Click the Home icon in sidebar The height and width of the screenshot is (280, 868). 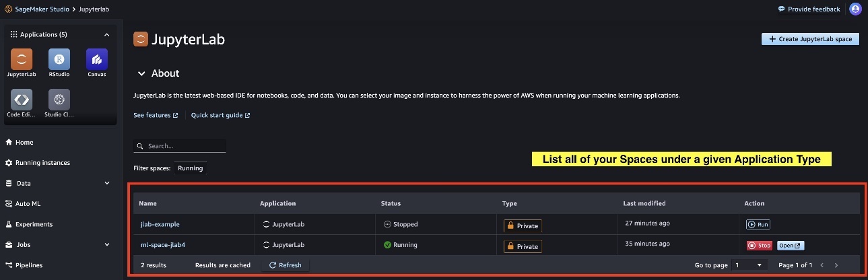coord(9,143)
